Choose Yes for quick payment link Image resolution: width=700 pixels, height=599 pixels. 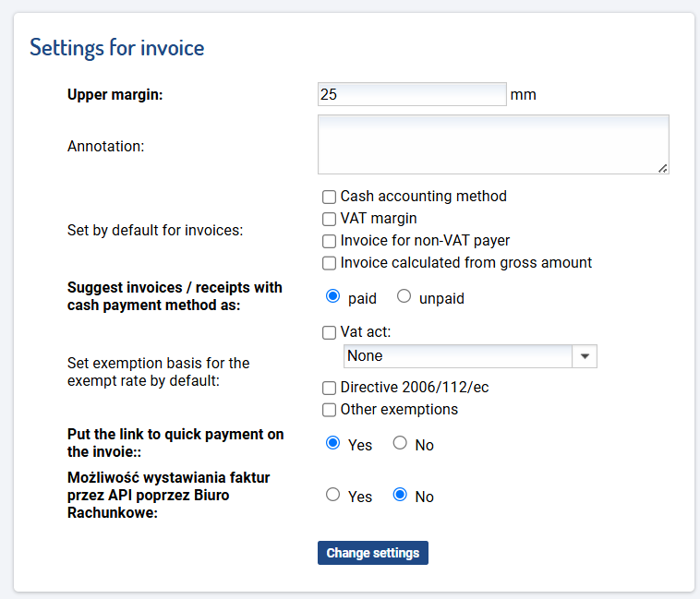[x=332, y=443]
